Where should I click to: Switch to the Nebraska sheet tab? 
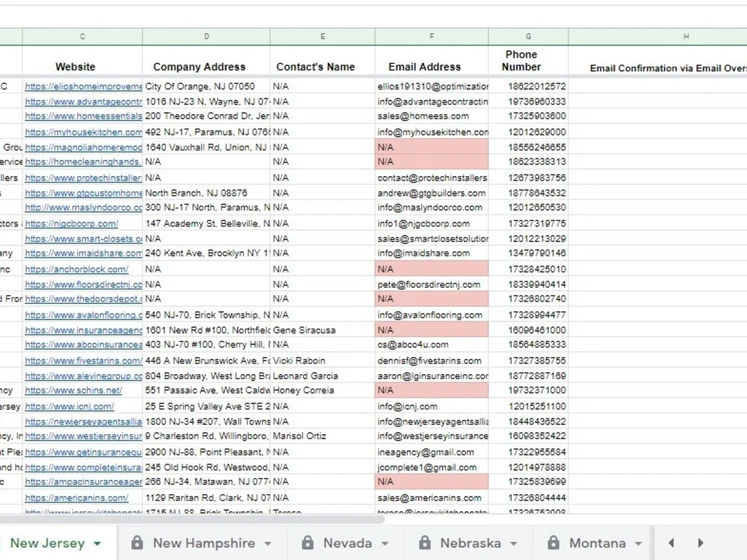[470, 544]
